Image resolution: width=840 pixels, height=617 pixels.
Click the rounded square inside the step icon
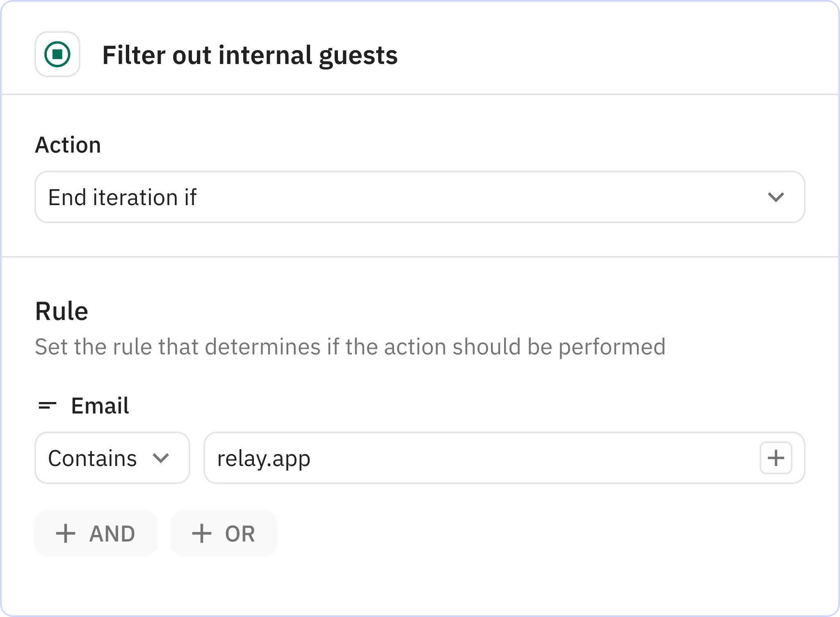tap(57, 54)
